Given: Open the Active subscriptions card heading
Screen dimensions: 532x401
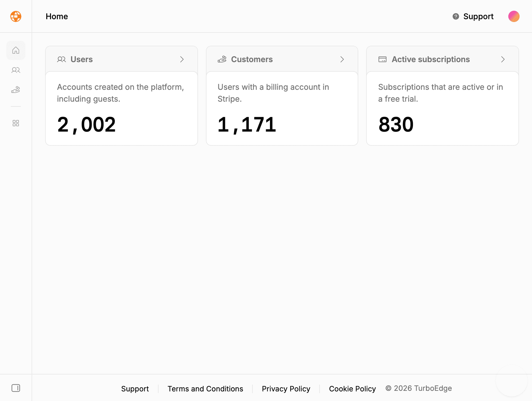Looking at the screenshot, I should coord(431,59).
